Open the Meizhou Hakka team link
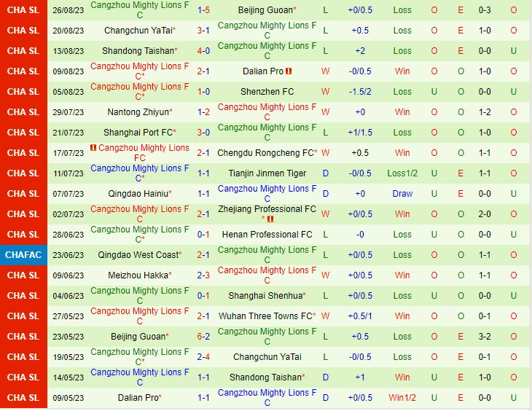Viewport: 532px width, 411px height. 138,275
